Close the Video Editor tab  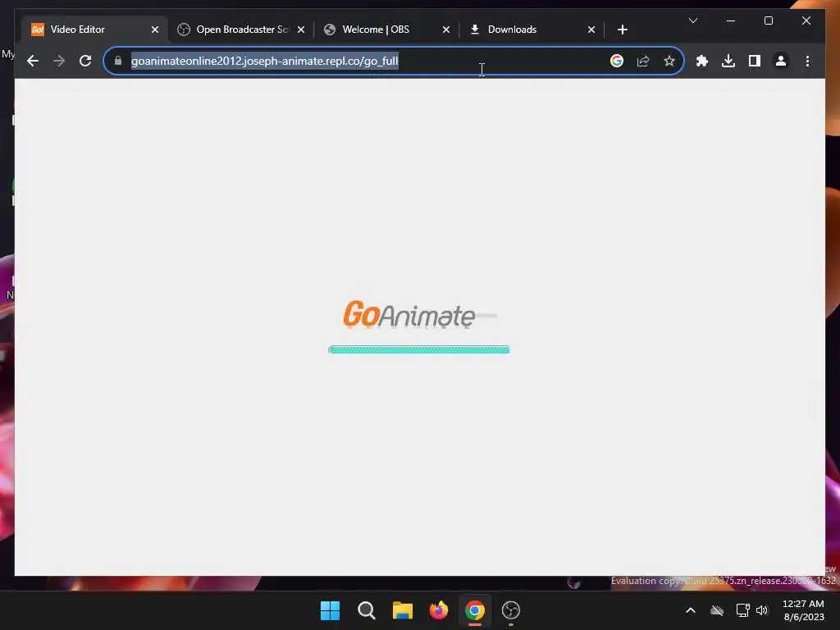pos(155,30)
